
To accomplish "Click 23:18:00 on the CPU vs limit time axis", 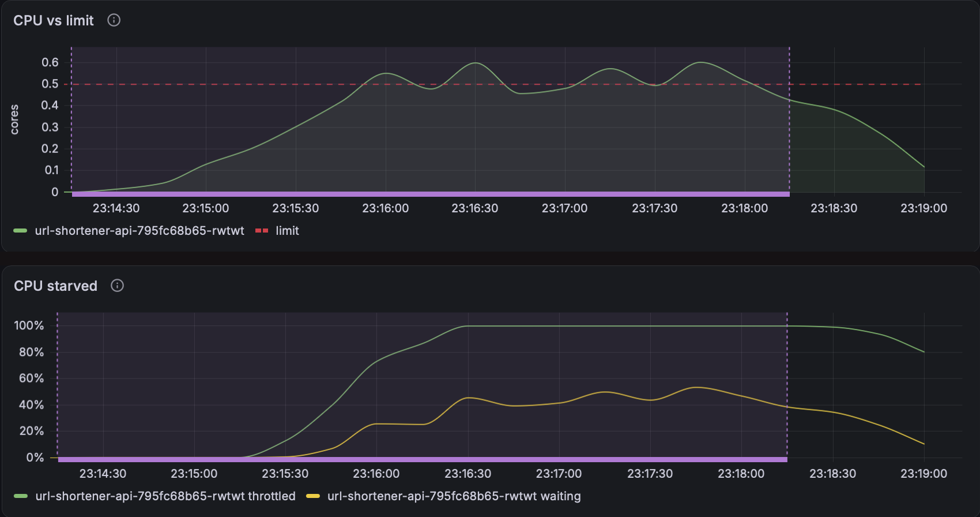I will (x=745, y=208).
